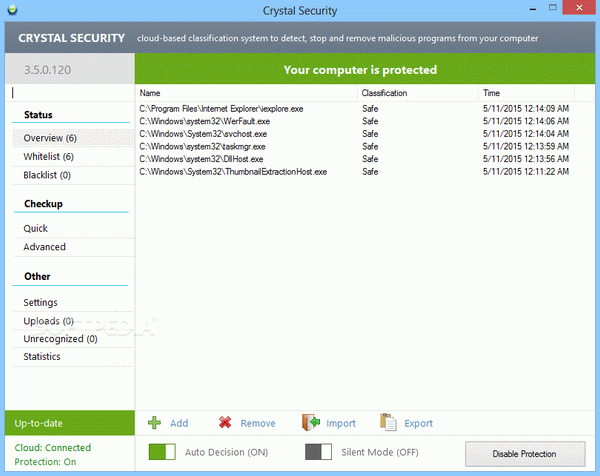Open the Whitelist (6) section
Screen dimensions: 600x476
coord(73,156)
